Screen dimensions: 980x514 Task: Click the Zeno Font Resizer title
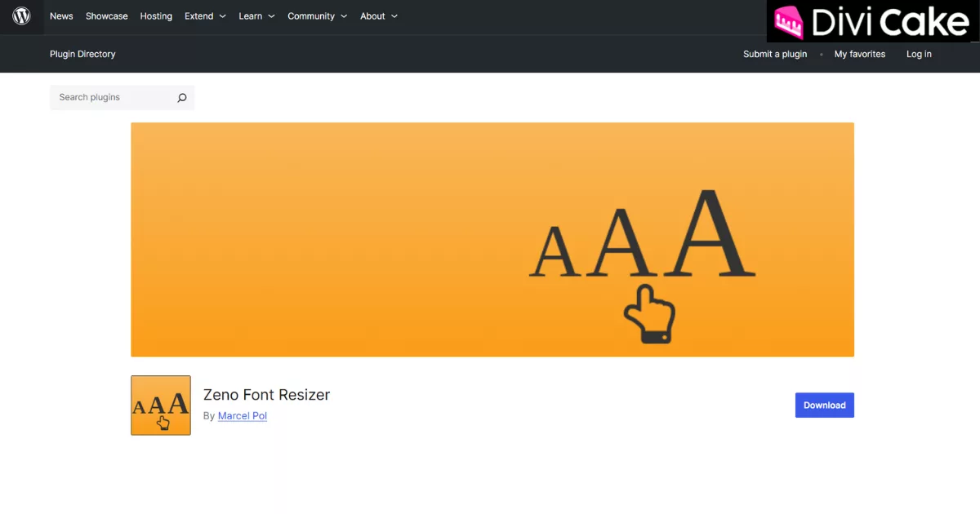(x=266, y=395)
